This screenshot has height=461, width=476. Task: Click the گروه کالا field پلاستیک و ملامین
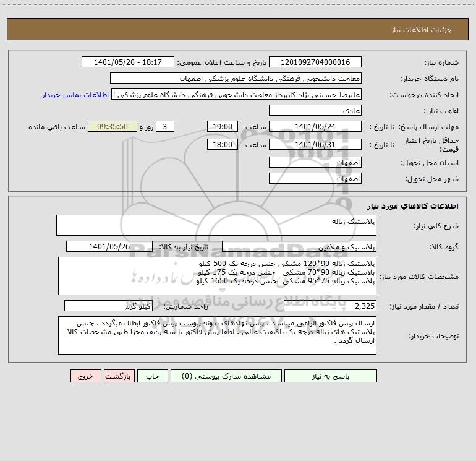tap(299, 246)
